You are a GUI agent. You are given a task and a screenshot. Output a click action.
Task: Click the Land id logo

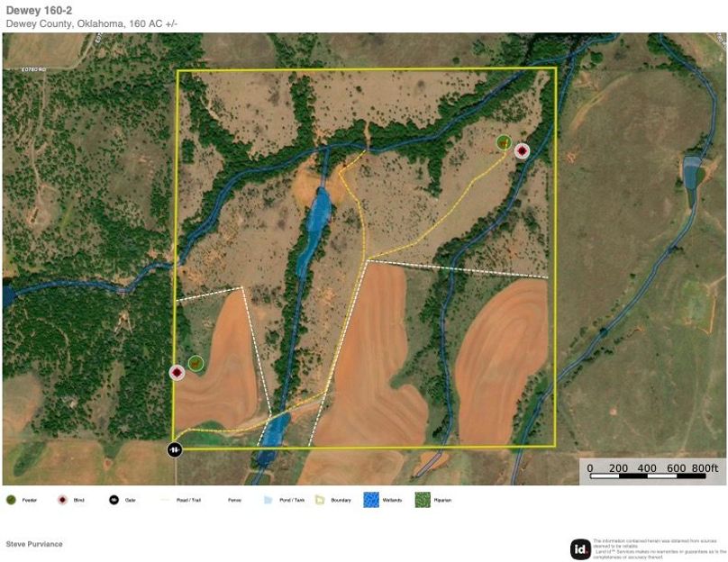[x=580, y=548]
